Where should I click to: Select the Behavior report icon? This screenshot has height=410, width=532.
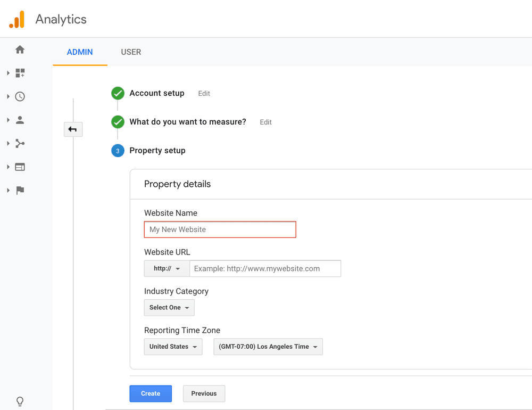tap(20, 167)
